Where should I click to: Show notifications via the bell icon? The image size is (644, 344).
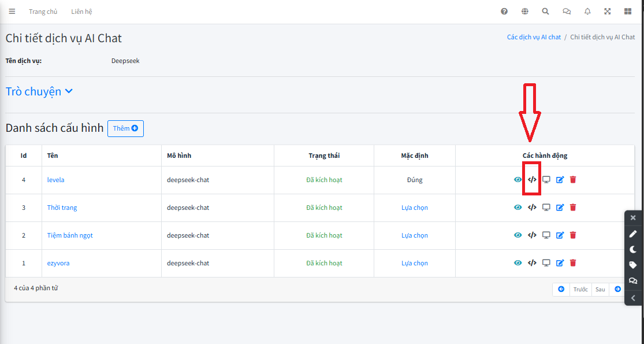[x=588, y=12]
